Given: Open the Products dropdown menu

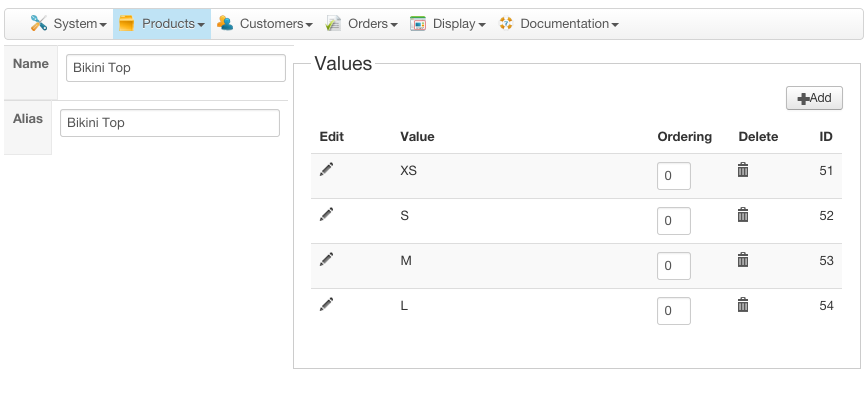Looking at the screenshot, I should [162, 24].
